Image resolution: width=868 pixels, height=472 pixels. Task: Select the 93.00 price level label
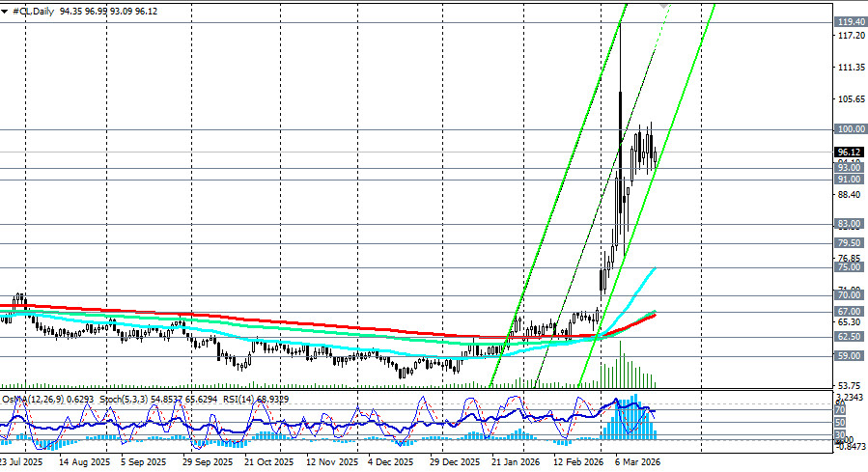tap(850, 168)
